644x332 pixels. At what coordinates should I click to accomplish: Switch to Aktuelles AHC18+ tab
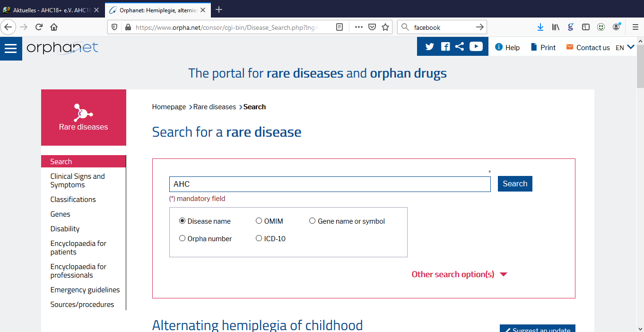click(51, 10)
